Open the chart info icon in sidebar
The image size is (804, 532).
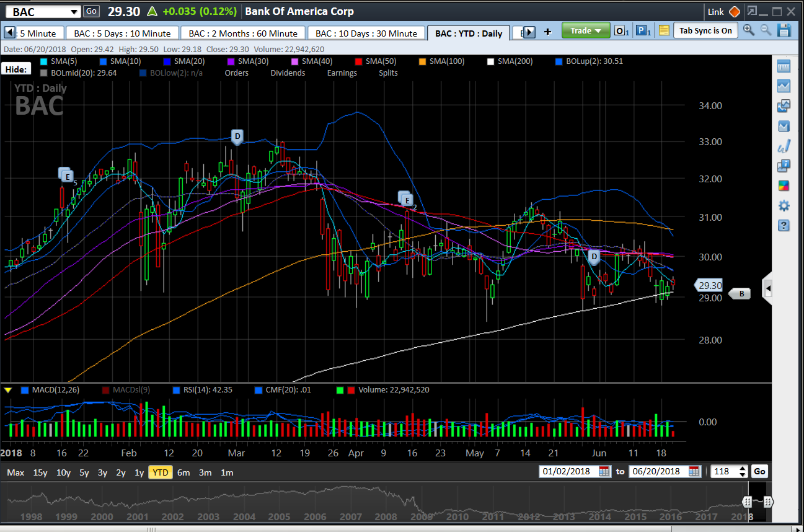pos(784,166)
